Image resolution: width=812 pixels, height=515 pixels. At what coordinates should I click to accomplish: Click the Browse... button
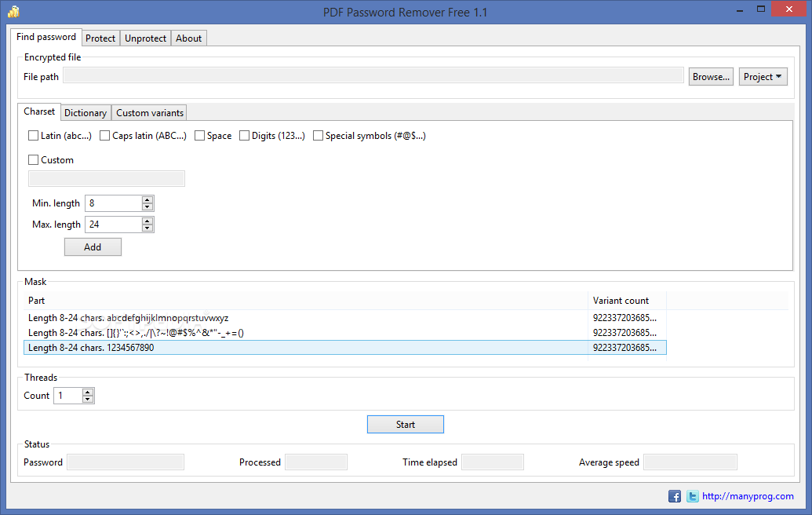pos(711,77)
